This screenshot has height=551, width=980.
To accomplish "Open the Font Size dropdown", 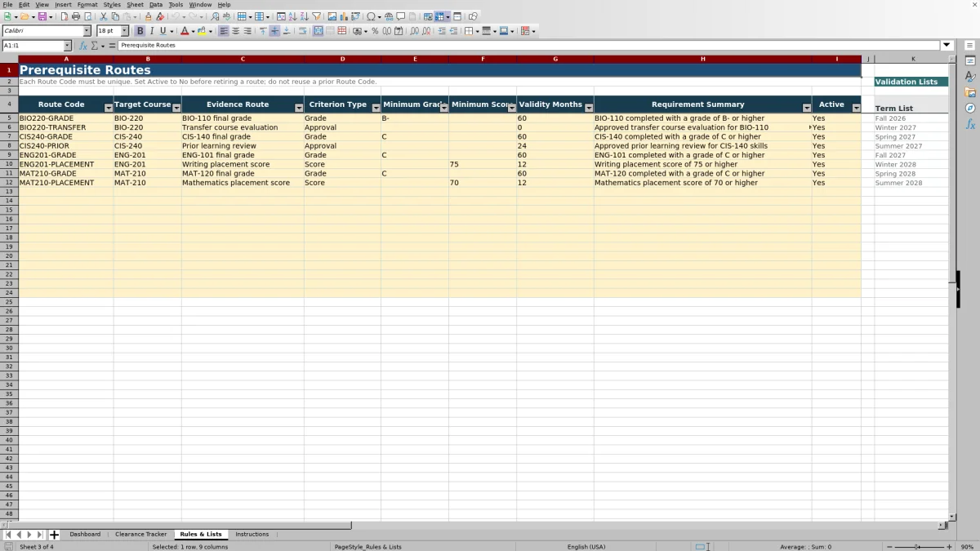I will [124, 31].
